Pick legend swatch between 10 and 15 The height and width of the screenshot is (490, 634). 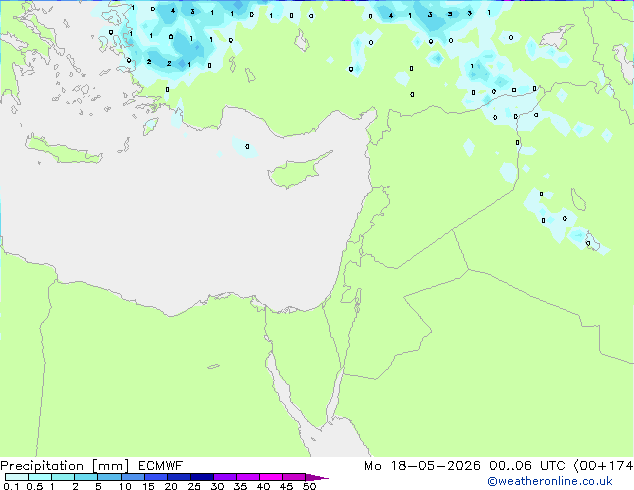[x=132, y=477]
